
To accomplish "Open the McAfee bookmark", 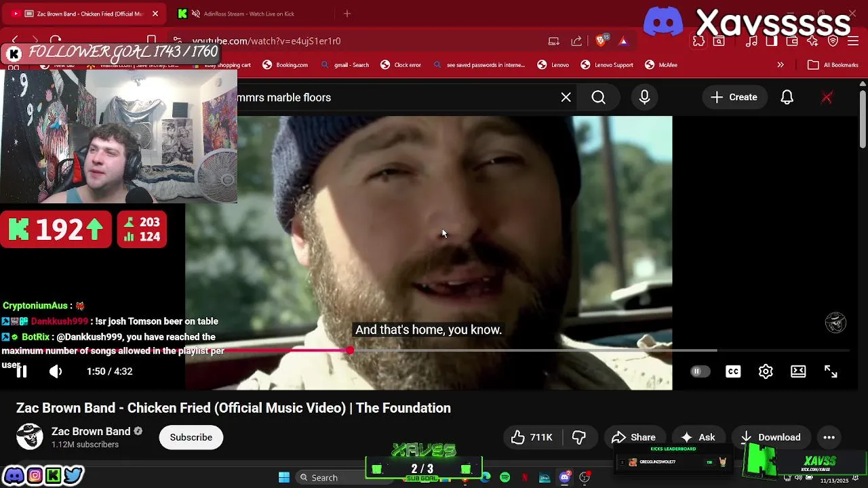I will pyautogui.click(x=661, y=65).
